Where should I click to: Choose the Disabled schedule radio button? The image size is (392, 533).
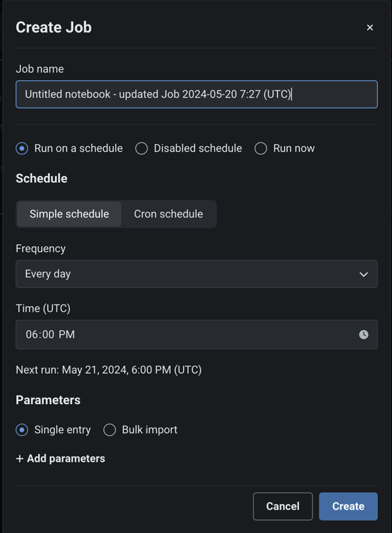(142, 148)
